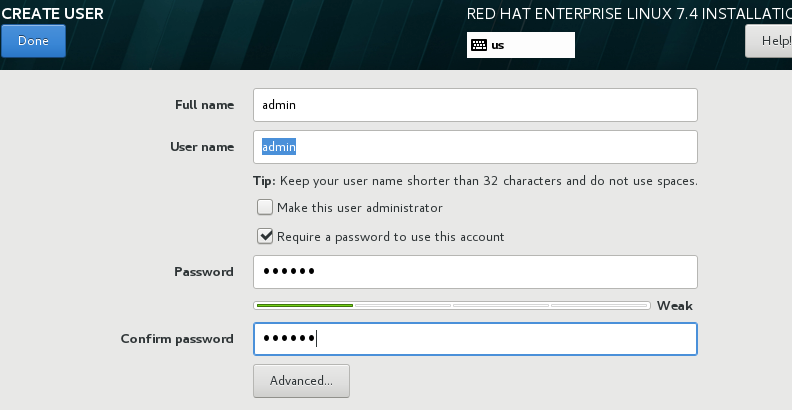This screenshot has height=410, width=792.
Task: Enable Make this user administrator checkbox
Action: 265,207
